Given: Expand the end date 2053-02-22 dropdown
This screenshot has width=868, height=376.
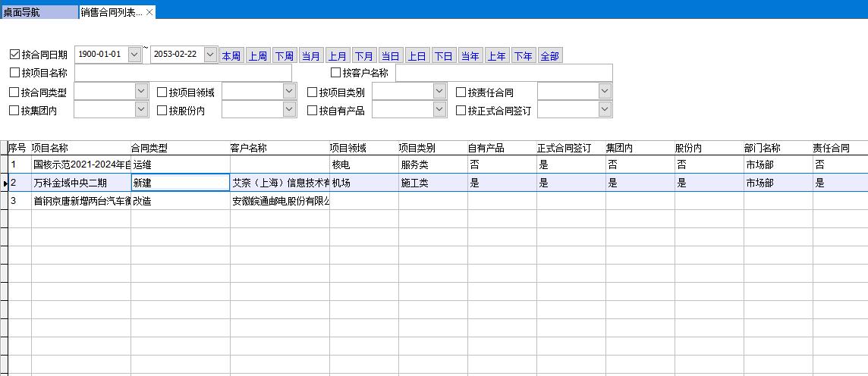Looking at the screenshot, I should pyautogui.click(x=210, y=55).
